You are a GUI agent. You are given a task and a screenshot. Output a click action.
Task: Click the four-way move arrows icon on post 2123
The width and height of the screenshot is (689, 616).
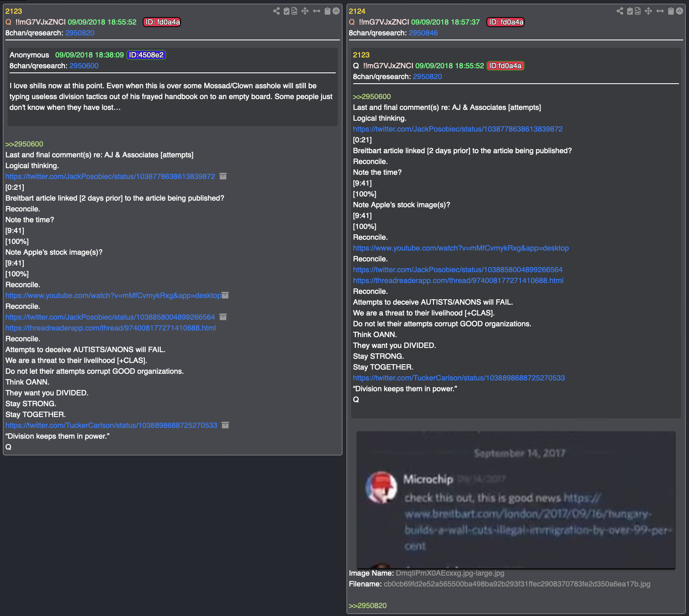305,11
